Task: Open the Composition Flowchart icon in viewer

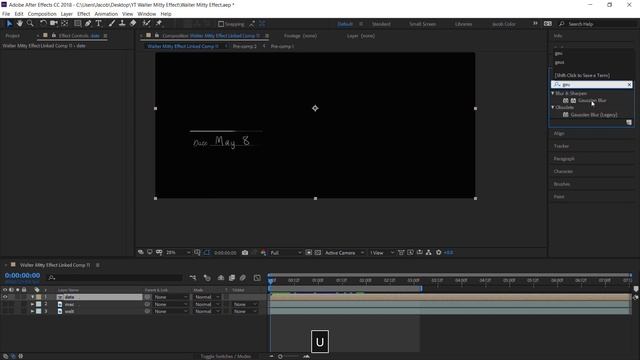Action: click(429, 253)
